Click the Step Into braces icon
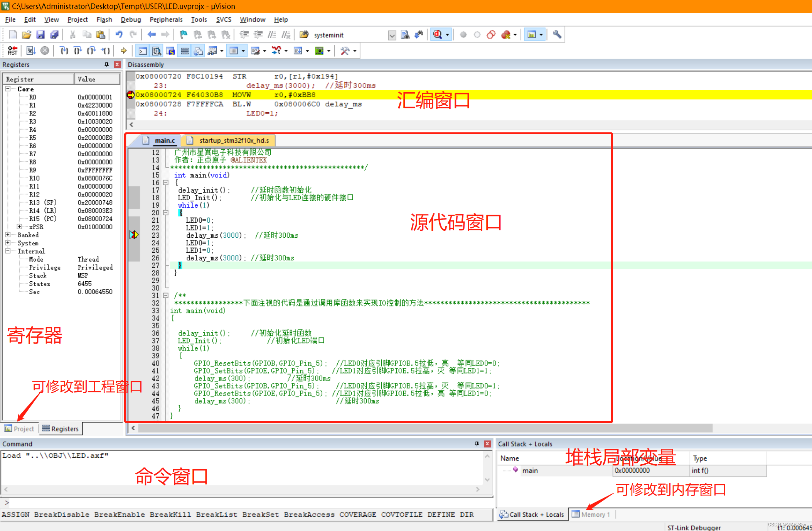The width and height of the screenshot is (812, 531). pos(64,51)
